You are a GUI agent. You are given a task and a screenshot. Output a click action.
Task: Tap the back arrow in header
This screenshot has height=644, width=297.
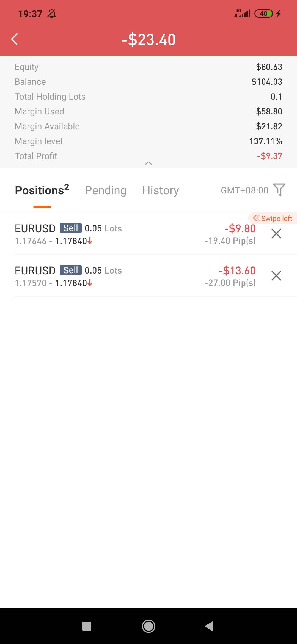click(15, 39)
